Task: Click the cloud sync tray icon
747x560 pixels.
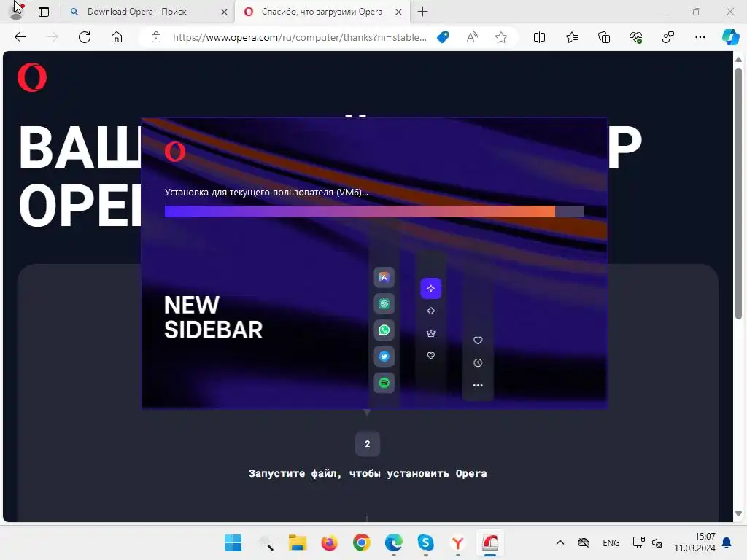Action: (x=584, y=542)
